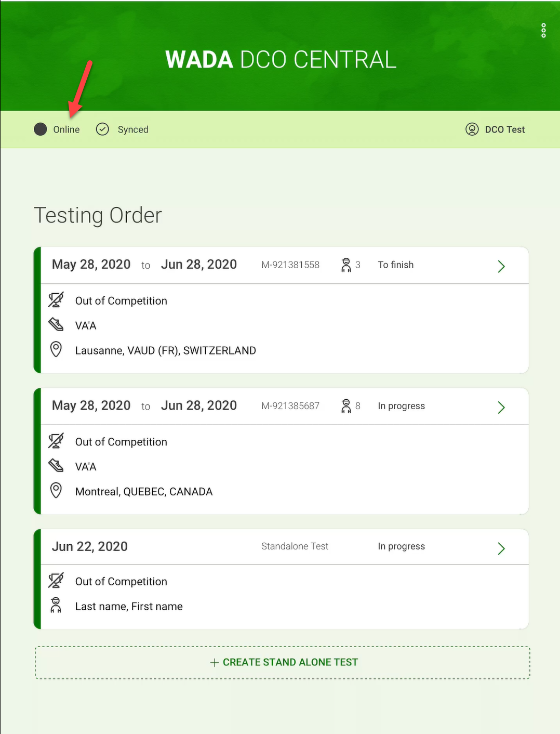Click the Synced checkmark icon
This screenshot has height=734, width=560.
(x=102, y=129)
